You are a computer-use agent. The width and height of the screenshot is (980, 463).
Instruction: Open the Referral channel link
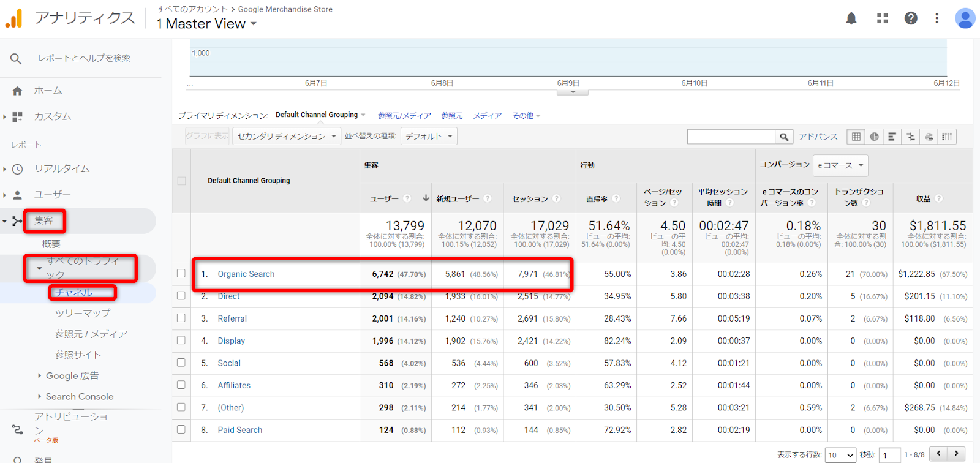(x=232, y=318)
